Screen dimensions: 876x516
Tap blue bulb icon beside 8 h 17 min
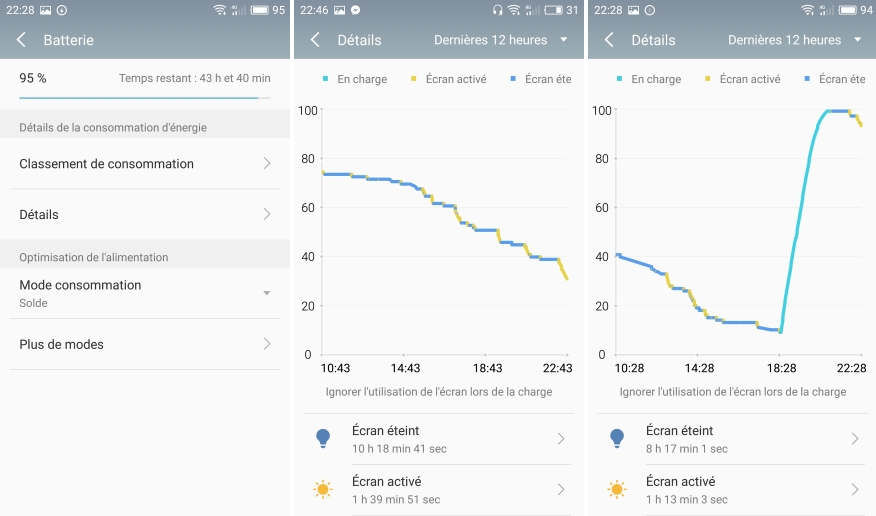617,438
